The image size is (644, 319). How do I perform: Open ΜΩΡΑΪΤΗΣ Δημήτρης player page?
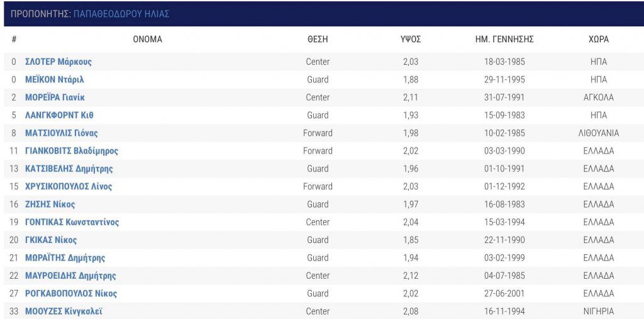tap(65, 258)
